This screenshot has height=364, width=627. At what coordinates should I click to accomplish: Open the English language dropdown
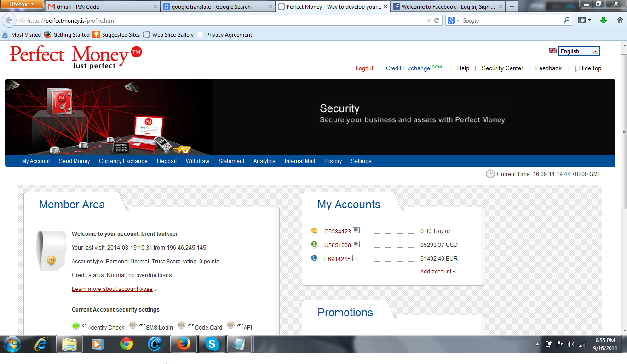[x=580, y=51]
